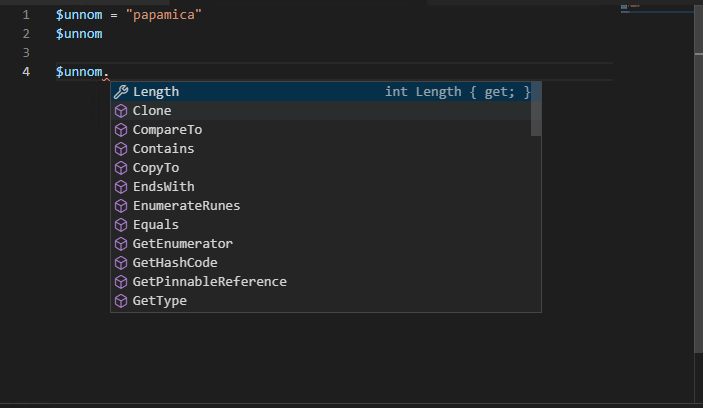This screenshot has height=408, width=703.
Task: Pick the Equals method suggestion
Action: [x=156, y=225]
